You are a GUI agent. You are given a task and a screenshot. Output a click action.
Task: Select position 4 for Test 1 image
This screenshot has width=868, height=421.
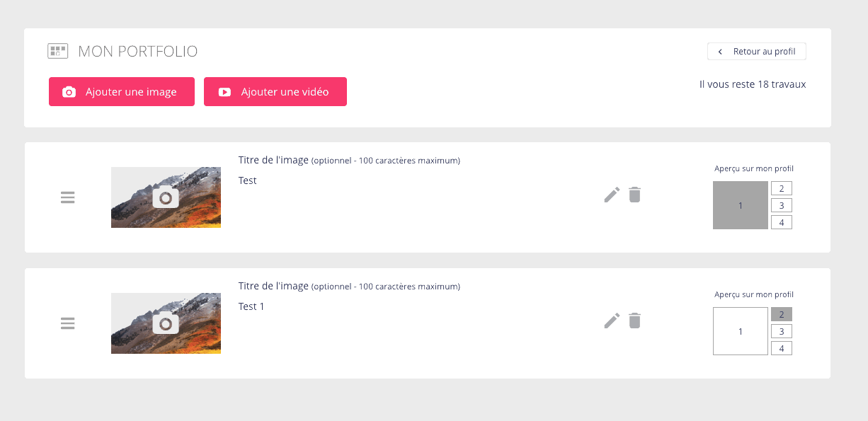click(x=782, y=348)
